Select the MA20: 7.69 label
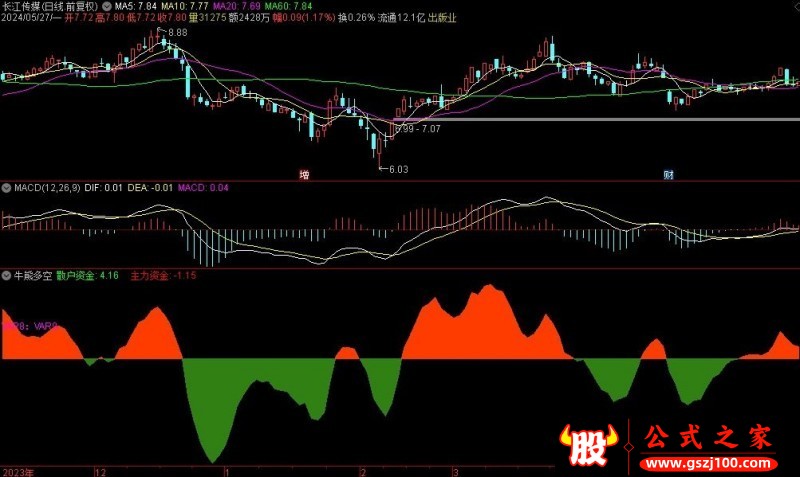Screen dimensions: 800x477 (x=236, y=7)
